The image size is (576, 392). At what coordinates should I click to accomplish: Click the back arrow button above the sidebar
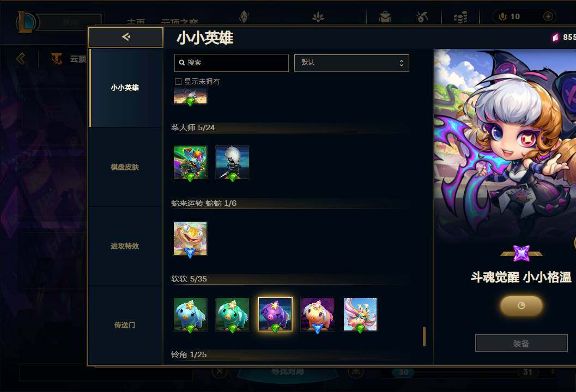pos(126,37)
